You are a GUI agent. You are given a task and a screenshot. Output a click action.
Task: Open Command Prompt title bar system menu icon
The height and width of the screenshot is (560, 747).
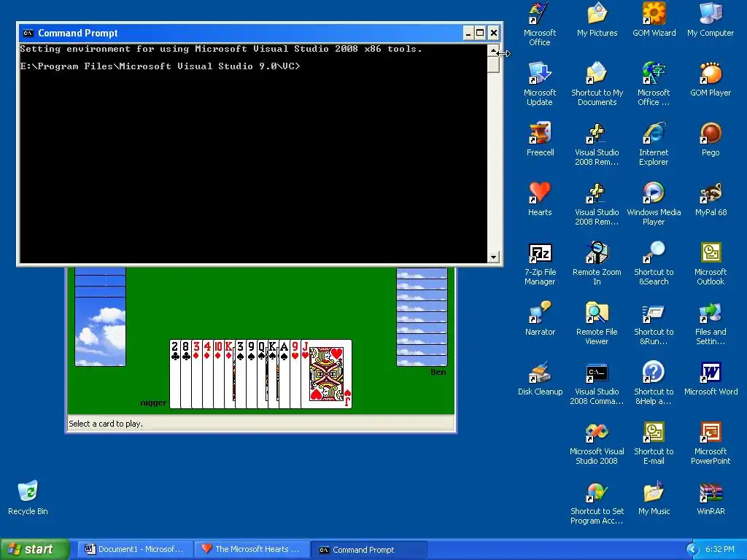28,33
